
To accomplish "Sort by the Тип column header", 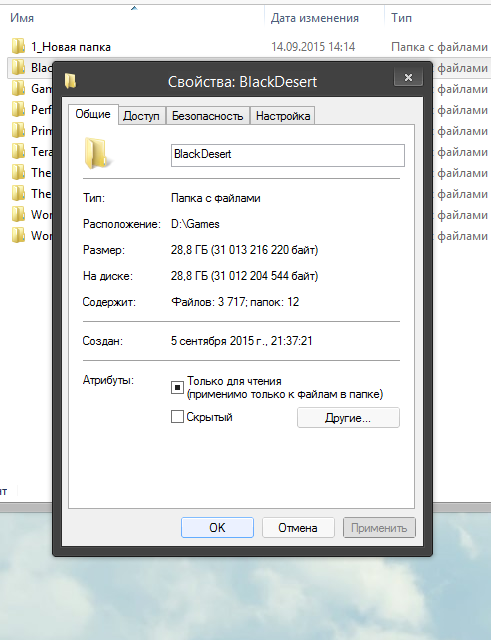I will tap(402, 18).
